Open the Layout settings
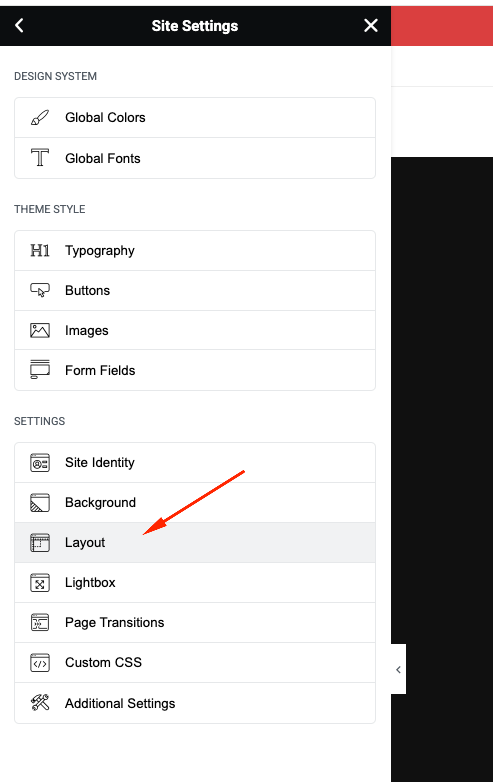This screenshot has width=493, height=782. click(195, 543)
